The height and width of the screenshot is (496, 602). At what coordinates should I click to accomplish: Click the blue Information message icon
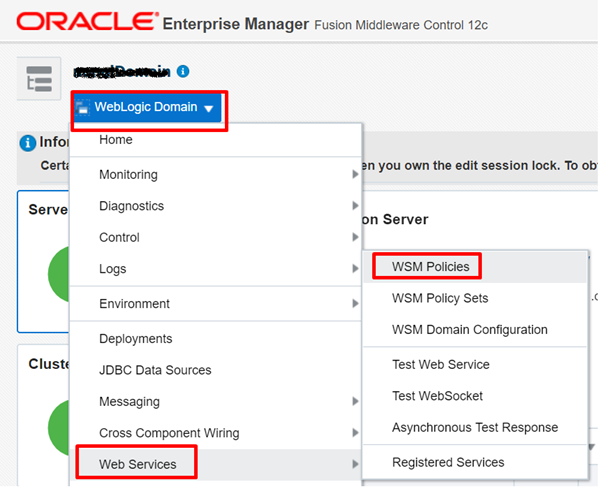(x=28, y=143)
